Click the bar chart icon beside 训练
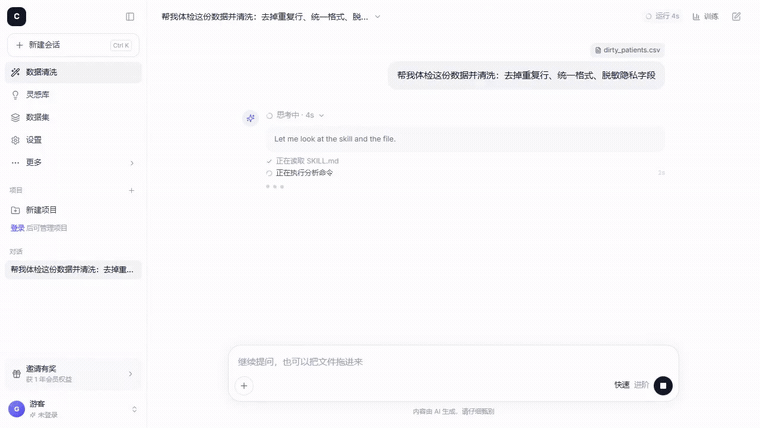The height and width of the screenshot is (428, 760). [696, 16]
